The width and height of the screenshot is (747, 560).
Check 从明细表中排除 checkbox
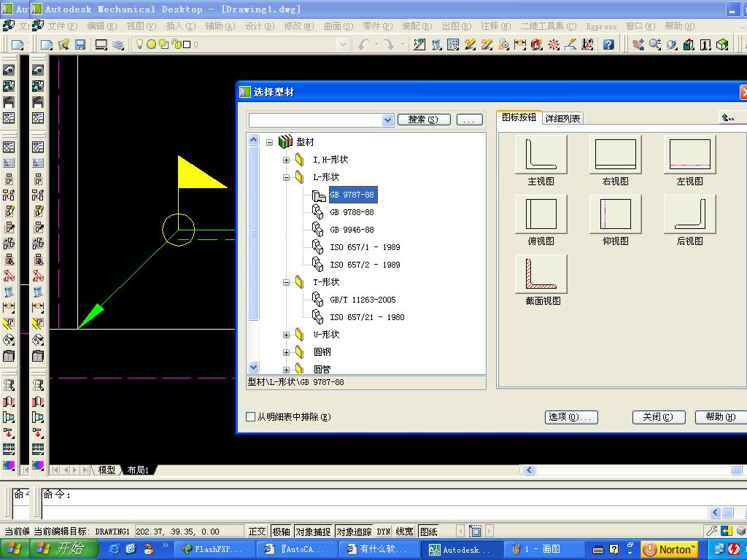[x=251, y=416]
